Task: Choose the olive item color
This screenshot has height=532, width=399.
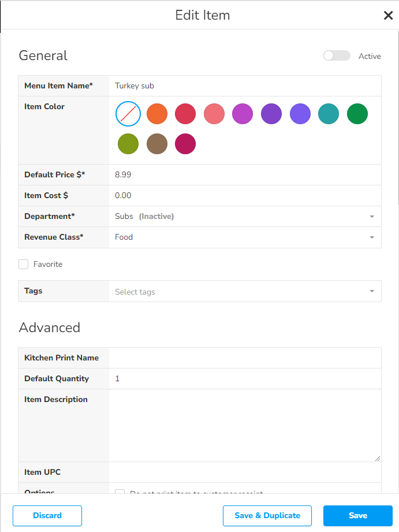Action: [x=128, y=144]
